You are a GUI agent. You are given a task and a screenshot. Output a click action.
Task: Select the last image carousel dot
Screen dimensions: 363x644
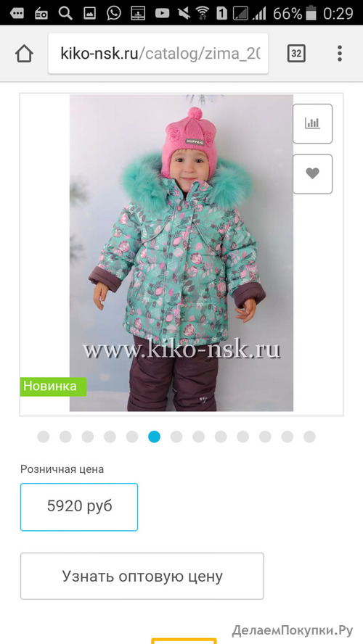pos(309,437)
